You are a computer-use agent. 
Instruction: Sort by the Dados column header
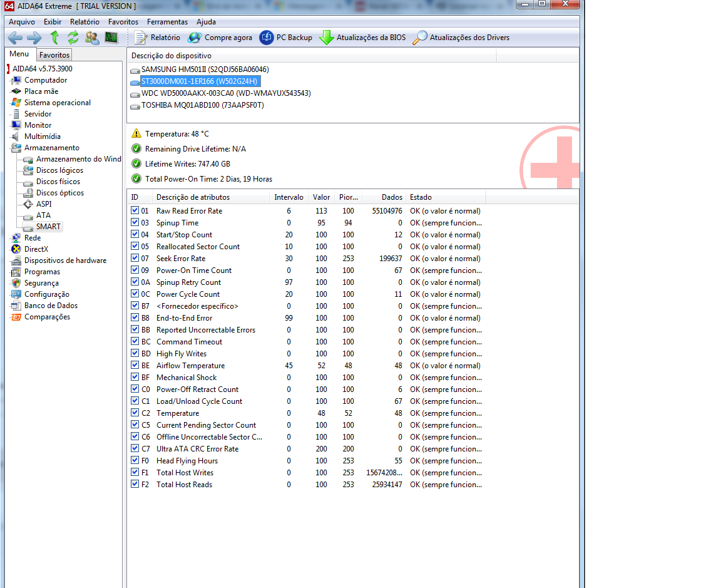pos(384,197)
